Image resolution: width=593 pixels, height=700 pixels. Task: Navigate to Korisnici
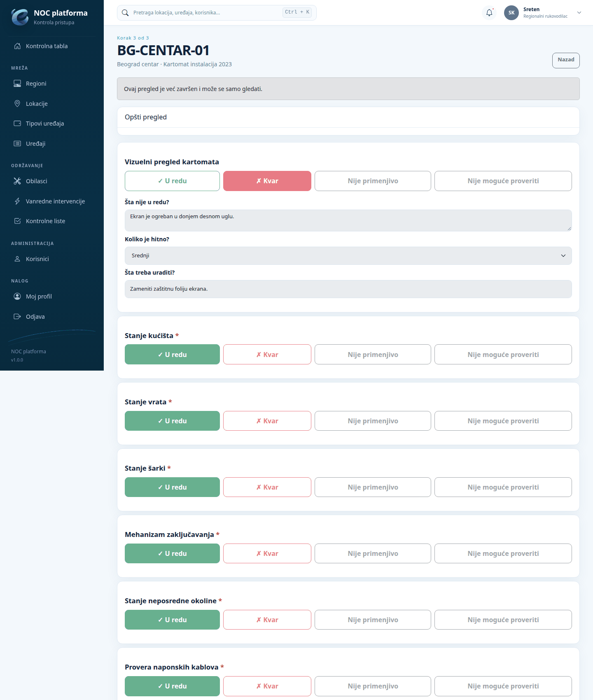click(52, 259)
